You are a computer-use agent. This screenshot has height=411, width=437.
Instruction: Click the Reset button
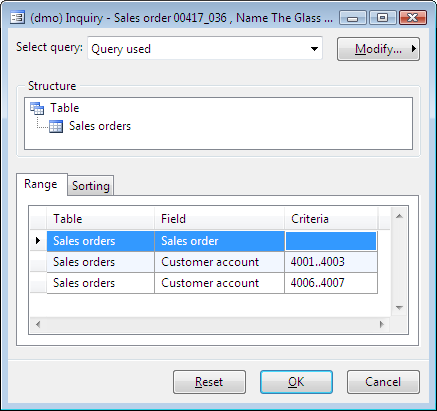coord(209,382)
